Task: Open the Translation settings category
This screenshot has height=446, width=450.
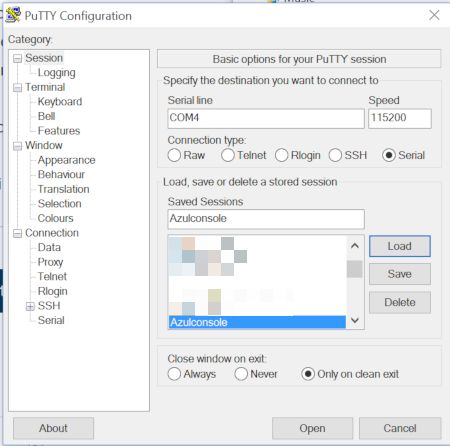Action: point(64,189)
